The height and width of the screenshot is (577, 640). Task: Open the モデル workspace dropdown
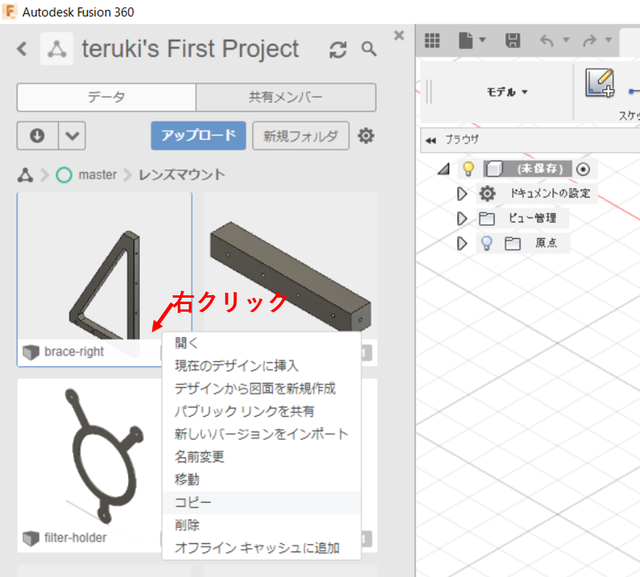(507, 92)
